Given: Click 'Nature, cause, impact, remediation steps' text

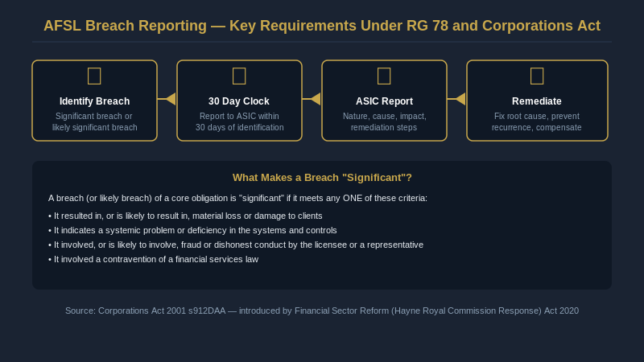Looking at the screenshot, I should tap(384, 122).
